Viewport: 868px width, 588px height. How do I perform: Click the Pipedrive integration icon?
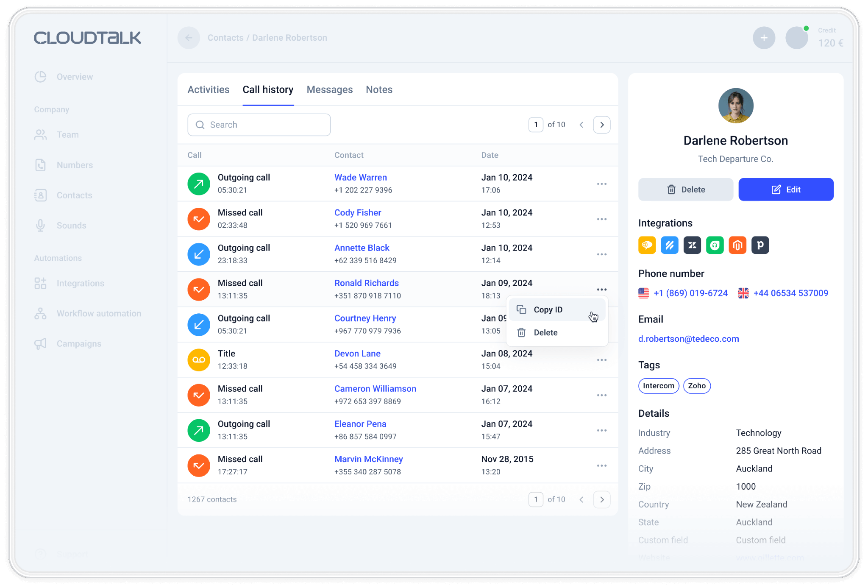[x=760, y=245]
